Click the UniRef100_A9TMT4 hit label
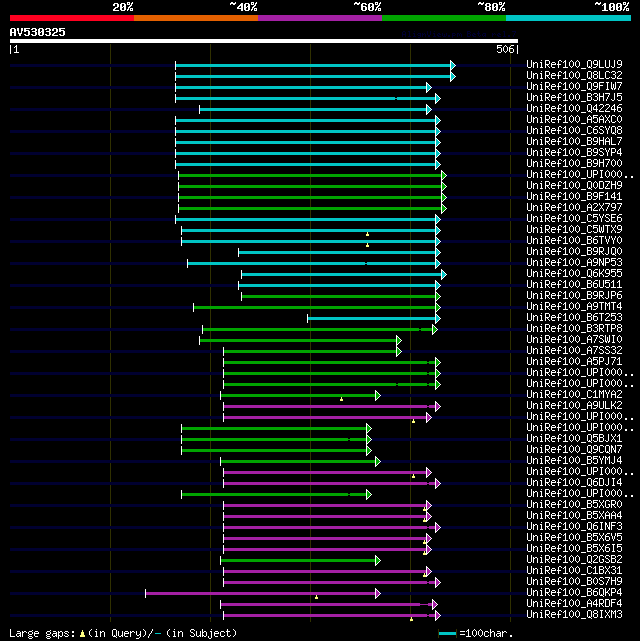 click(574, 307)
